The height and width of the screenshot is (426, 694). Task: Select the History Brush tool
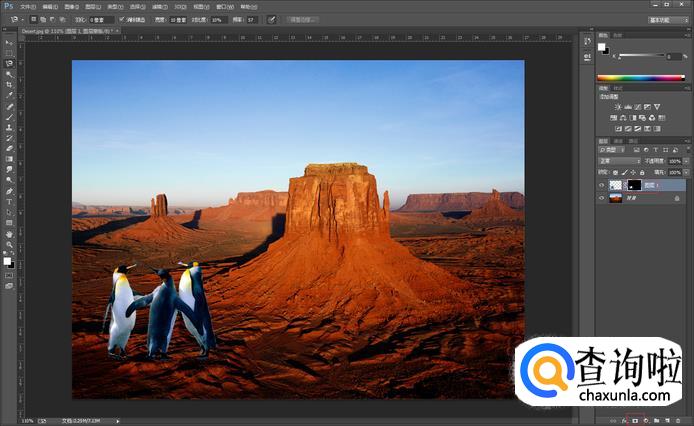(9, 138)
